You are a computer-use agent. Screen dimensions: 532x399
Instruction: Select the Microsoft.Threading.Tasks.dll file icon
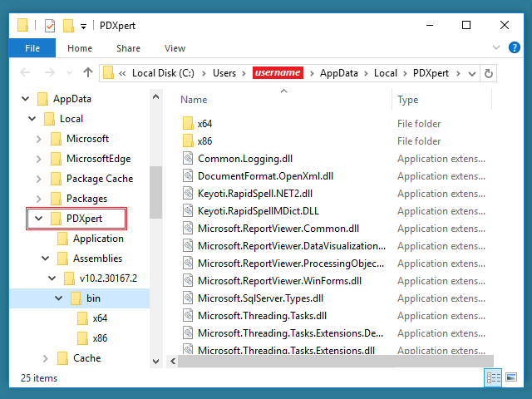coord(188,315)
